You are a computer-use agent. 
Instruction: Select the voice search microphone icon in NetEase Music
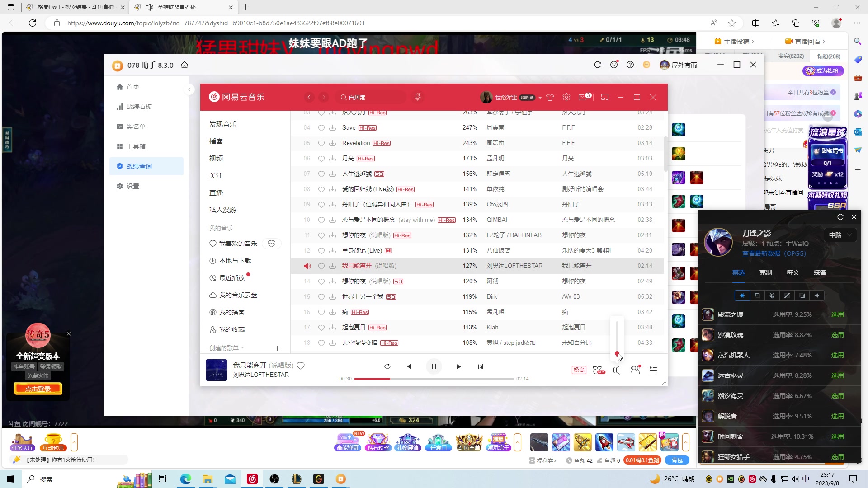click(418, 97)
